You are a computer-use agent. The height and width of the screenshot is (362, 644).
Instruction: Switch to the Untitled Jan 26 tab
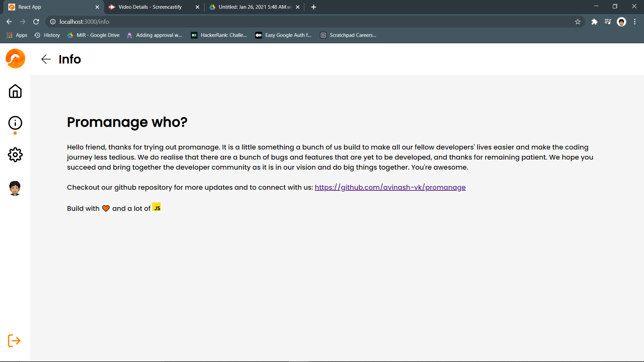tap(255, 7)
